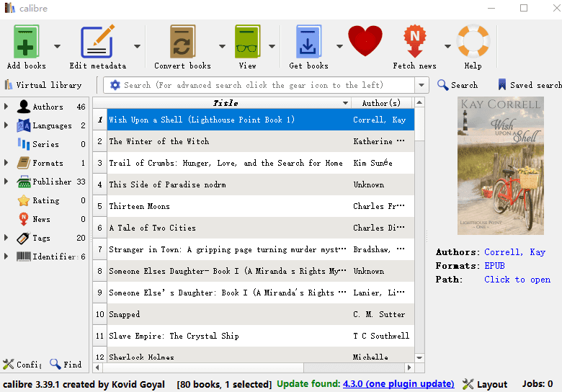Click the Get books download icon
The image size is (562, 392).
308,42
